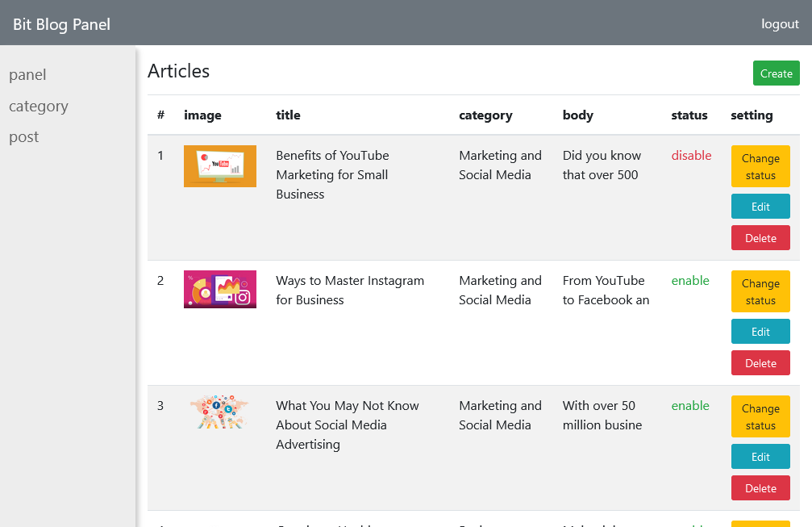Click row number 2

160,280
